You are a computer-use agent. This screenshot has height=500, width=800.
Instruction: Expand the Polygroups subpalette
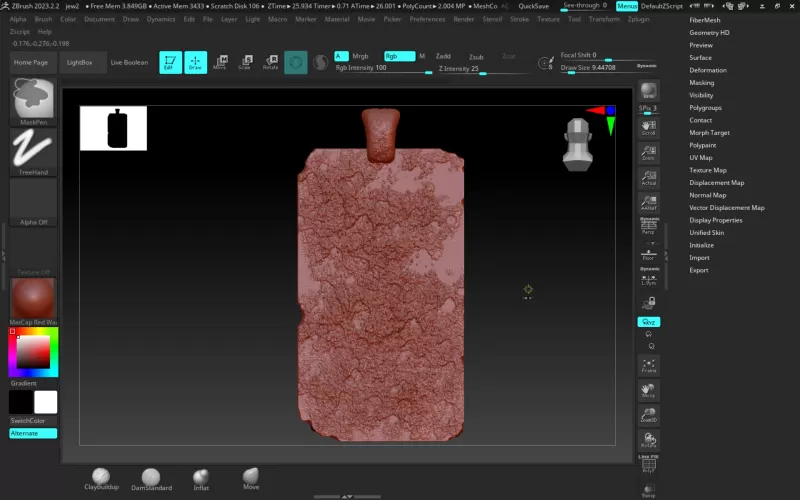(705, 107)
